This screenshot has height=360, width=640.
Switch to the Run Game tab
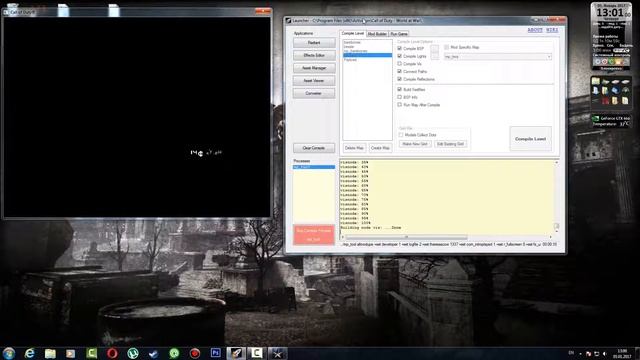pos(399,34)
